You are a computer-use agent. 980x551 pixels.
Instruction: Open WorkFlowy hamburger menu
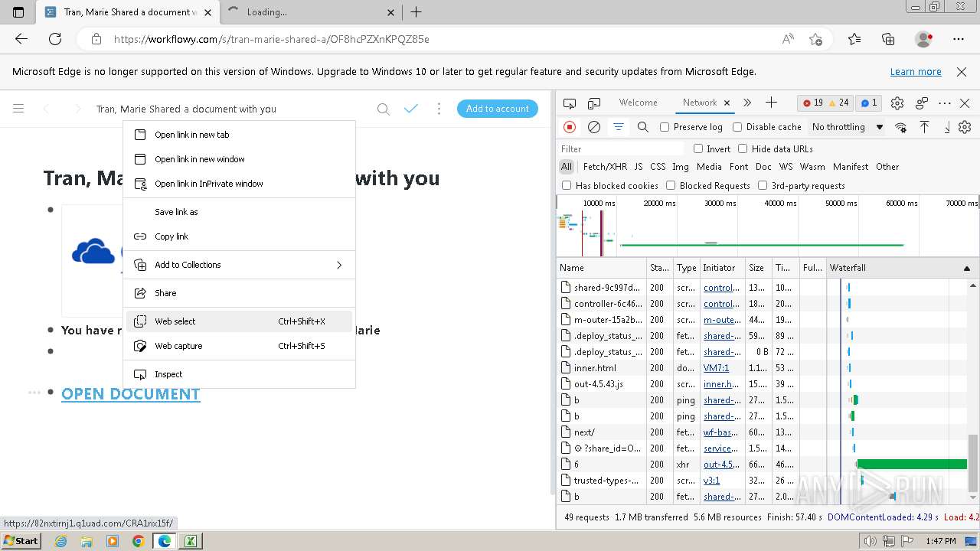tap(18, 109)
